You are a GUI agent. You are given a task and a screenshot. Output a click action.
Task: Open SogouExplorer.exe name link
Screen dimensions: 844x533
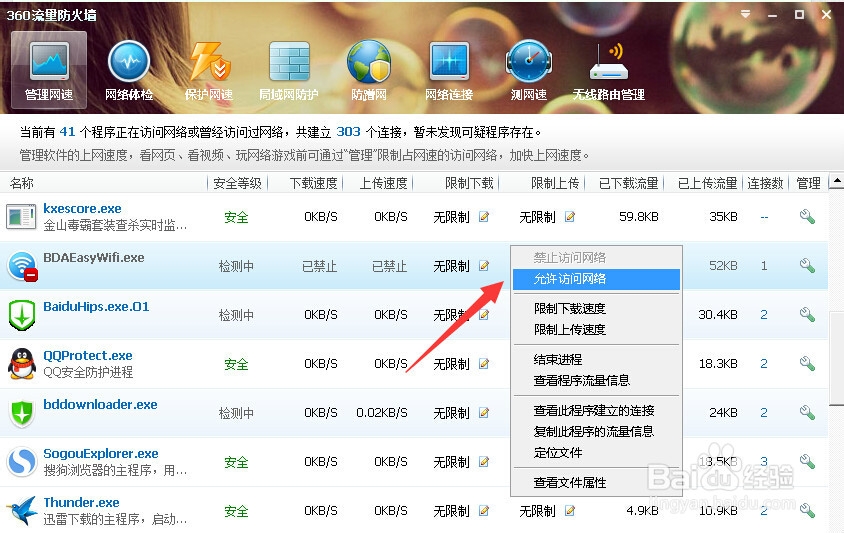pyautogui.click(x=101, y=453)
